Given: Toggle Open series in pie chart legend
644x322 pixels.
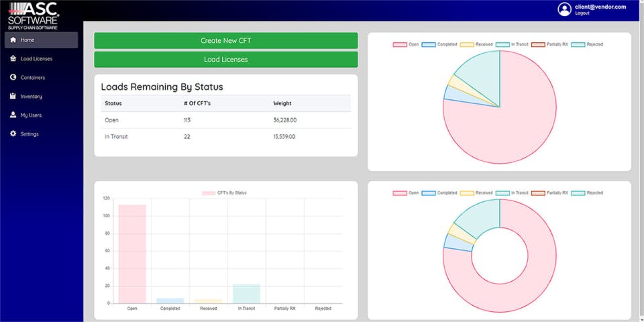Looking at the screenshot, I should tap(406, 44).
